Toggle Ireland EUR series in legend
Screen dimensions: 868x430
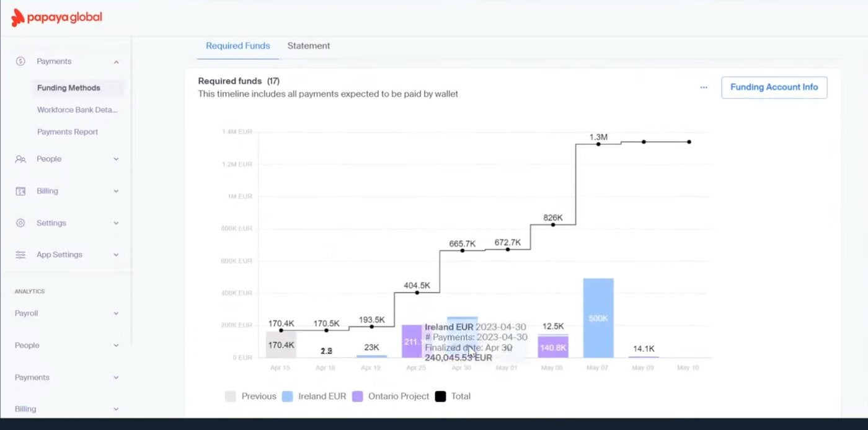tap(314, 396)
